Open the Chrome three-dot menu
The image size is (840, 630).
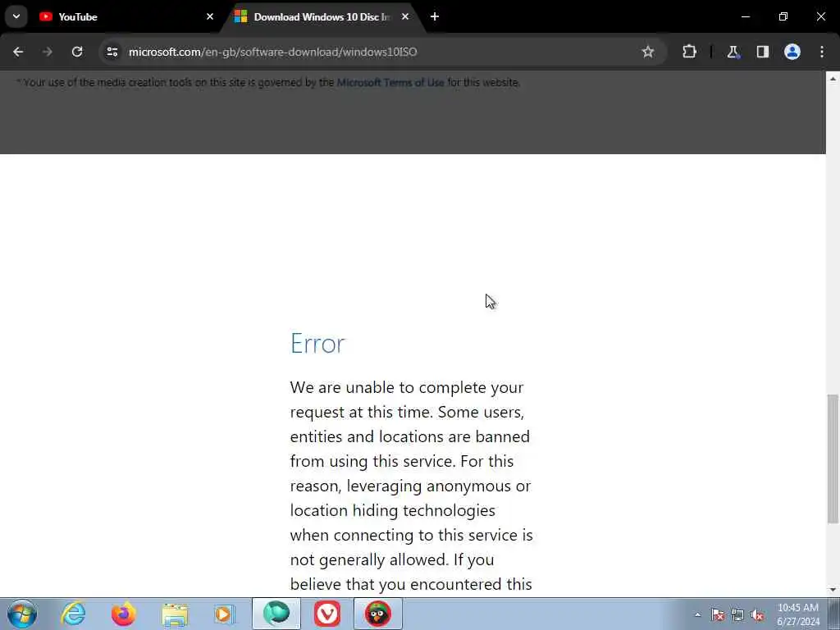[822, 52]
